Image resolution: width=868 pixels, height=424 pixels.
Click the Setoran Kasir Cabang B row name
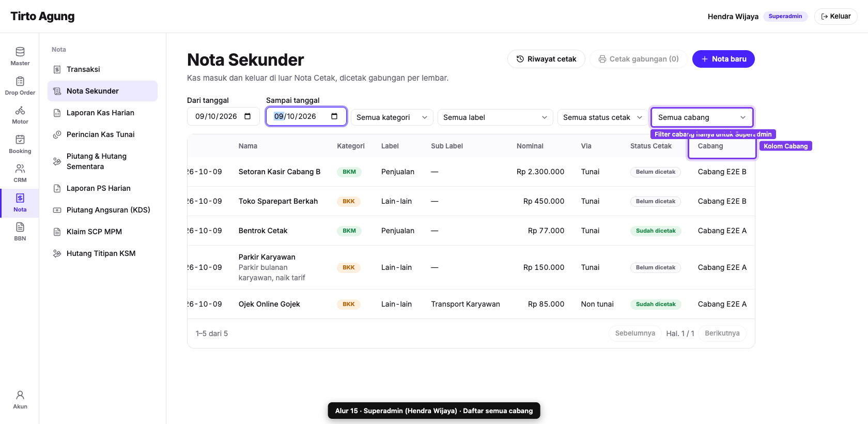pyautogui.click(x=280, y=172)
